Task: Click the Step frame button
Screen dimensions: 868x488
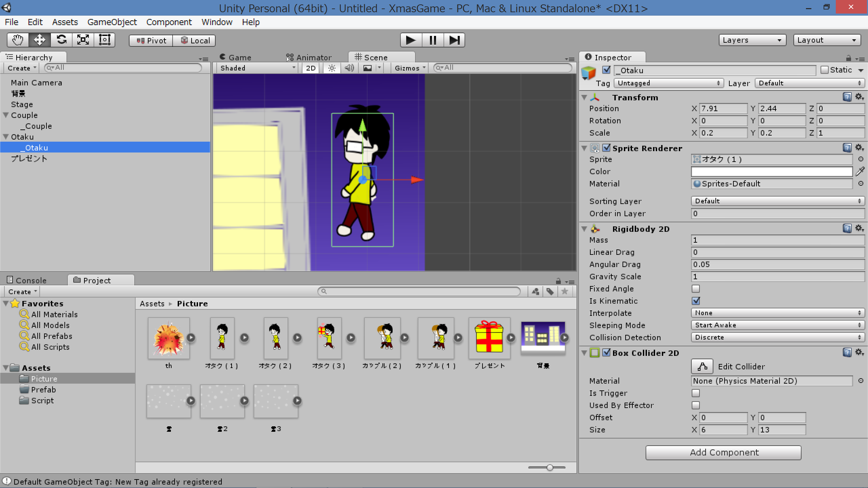Action: coord(454,40)
